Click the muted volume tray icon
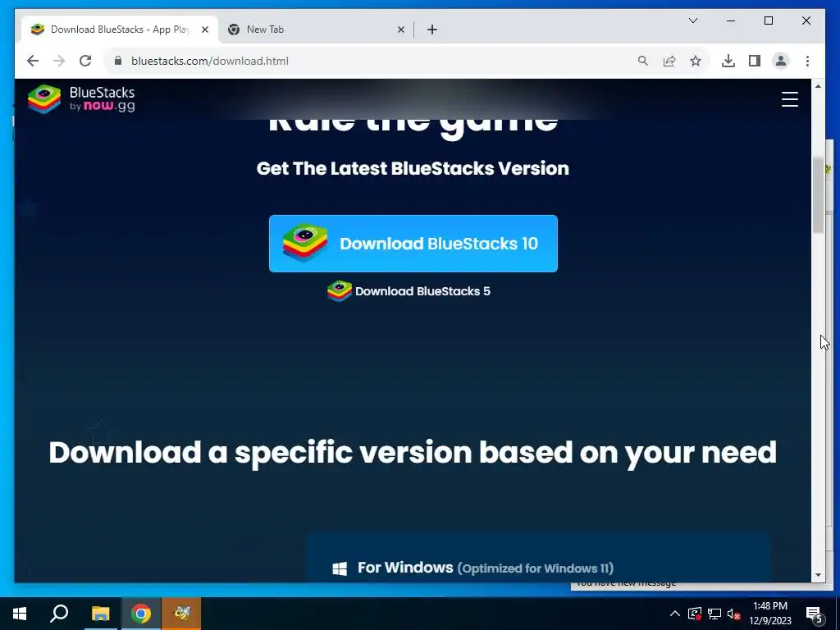 pos(733,614)
